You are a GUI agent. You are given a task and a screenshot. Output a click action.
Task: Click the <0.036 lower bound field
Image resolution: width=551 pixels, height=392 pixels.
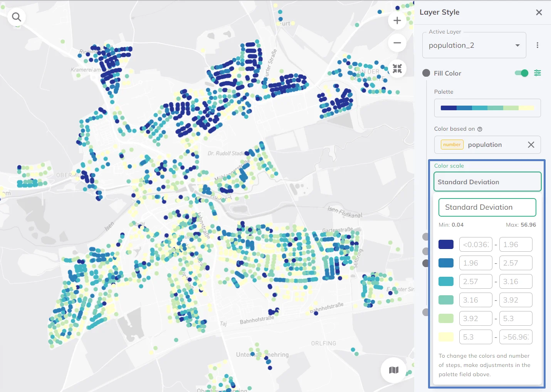(476, 244)
